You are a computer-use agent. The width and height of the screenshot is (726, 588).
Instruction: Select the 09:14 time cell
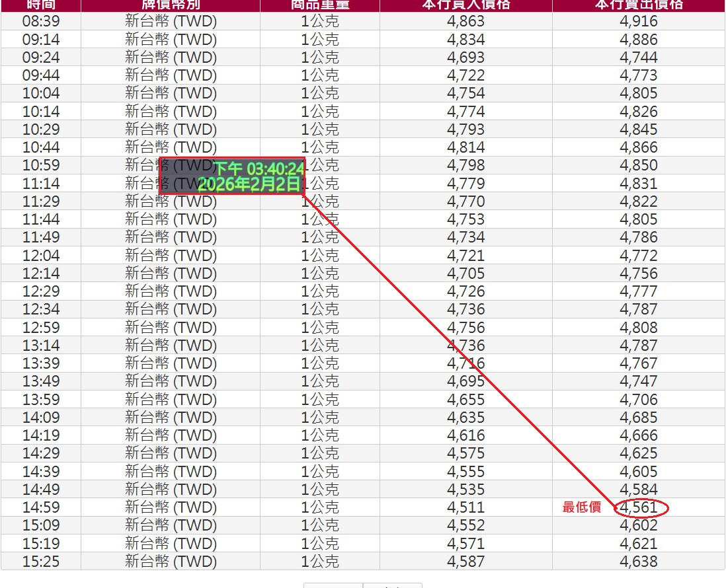(41, 40)
